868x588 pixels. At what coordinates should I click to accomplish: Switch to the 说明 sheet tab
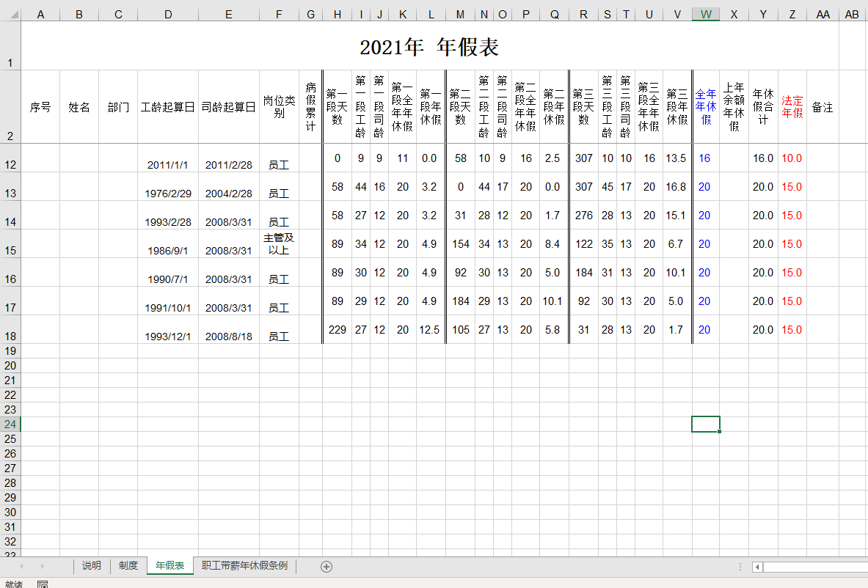[91, 565]
